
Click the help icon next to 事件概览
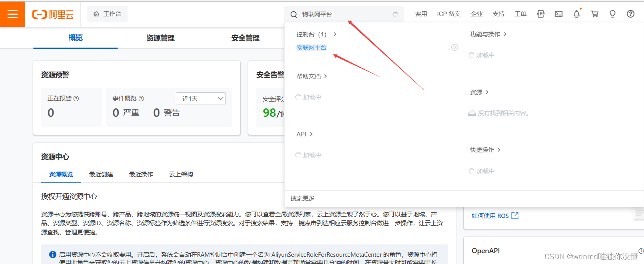(x=141, y=98)
